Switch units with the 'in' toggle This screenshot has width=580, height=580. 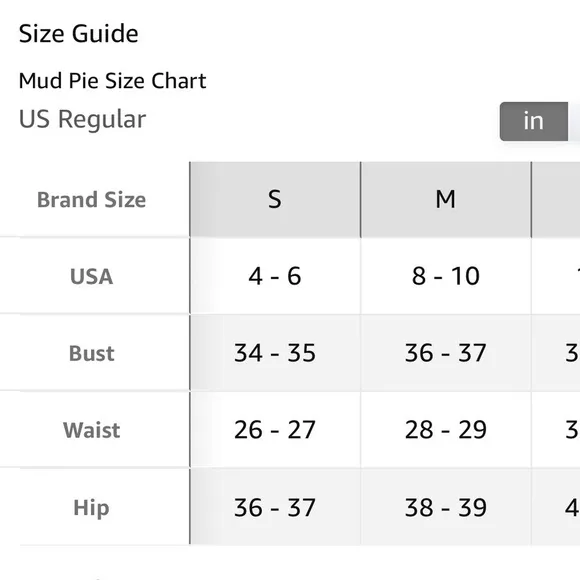(x=534, y=121)
